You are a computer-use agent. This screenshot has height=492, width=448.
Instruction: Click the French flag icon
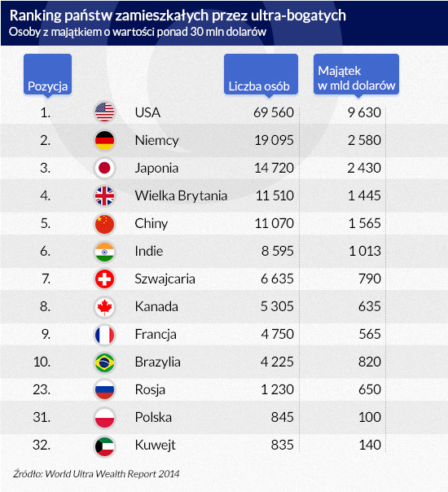(104, 335)
